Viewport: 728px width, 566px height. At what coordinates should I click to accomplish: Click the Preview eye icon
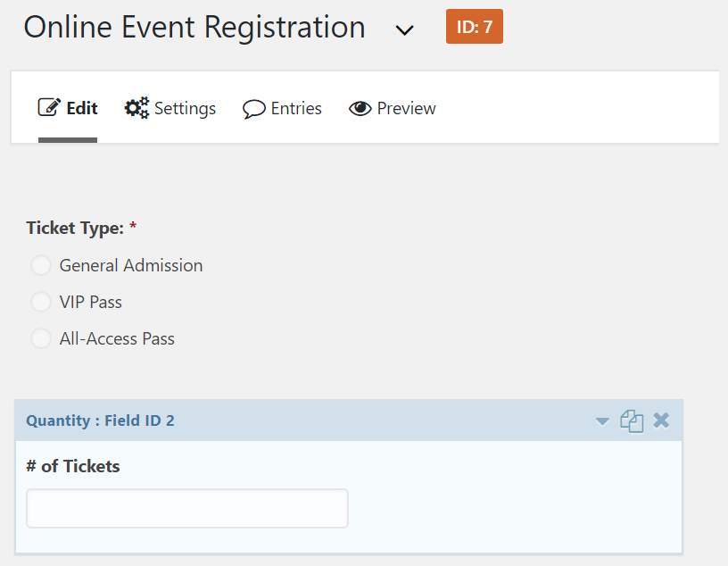[360, 108]
